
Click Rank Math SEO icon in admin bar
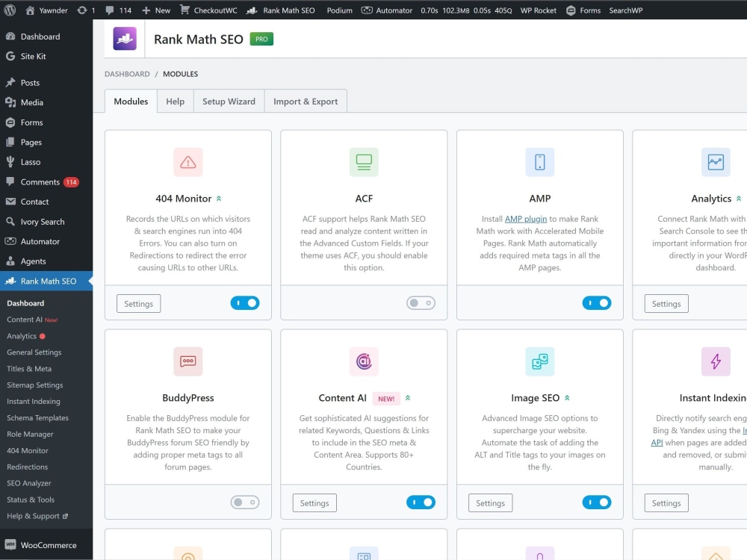coord(252,10)
